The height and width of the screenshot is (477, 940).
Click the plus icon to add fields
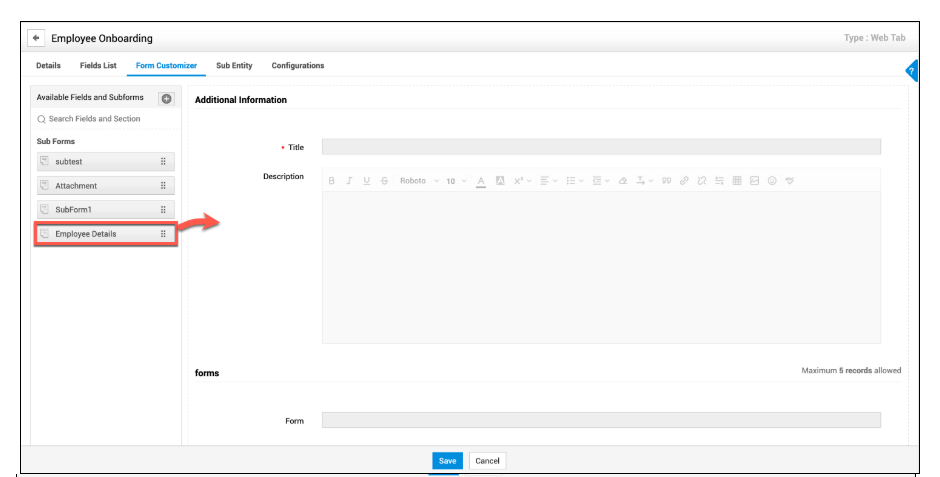pos(167,98)
